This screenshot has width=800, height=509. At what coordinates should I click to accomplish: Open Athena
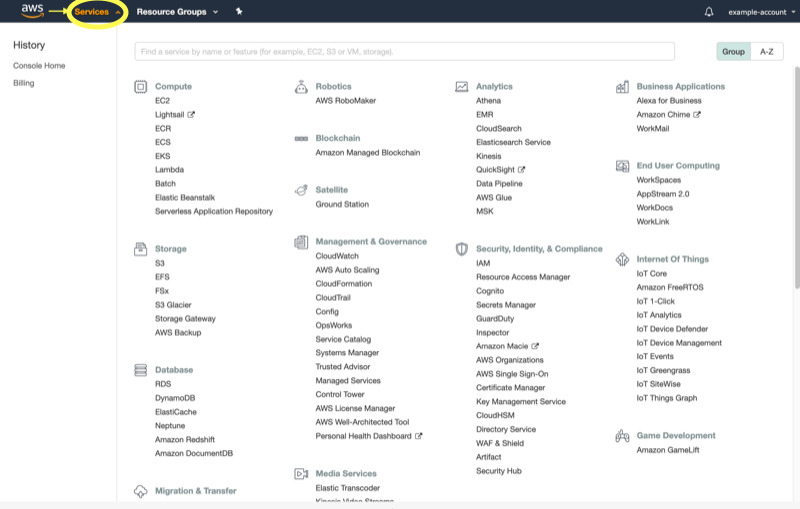pyautogui.click(x=488, y=101)
